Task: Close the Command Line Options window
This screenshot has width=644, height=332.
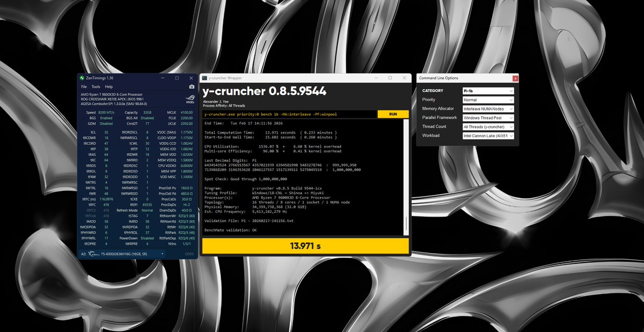Action: 515,78
